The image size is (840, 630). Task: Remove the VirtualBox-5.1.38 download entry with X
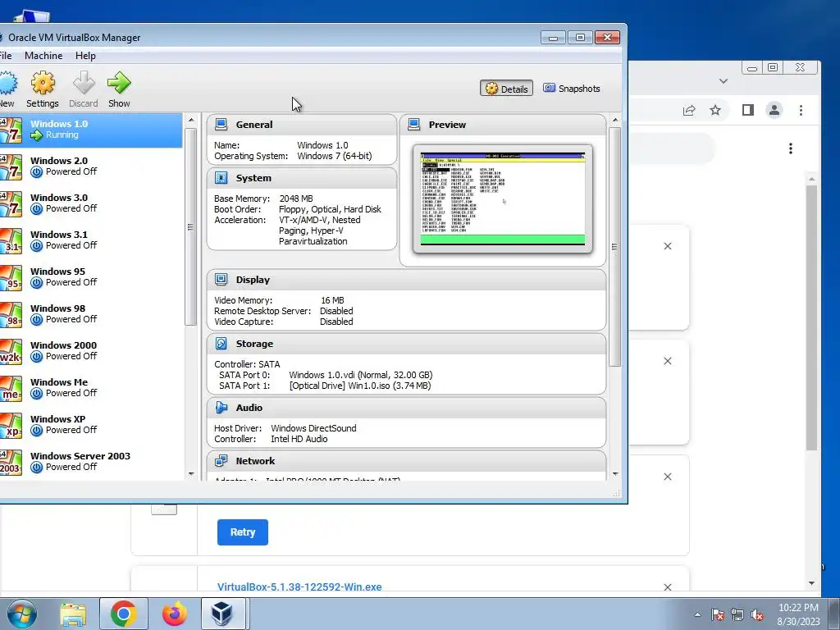pos(668,587)
